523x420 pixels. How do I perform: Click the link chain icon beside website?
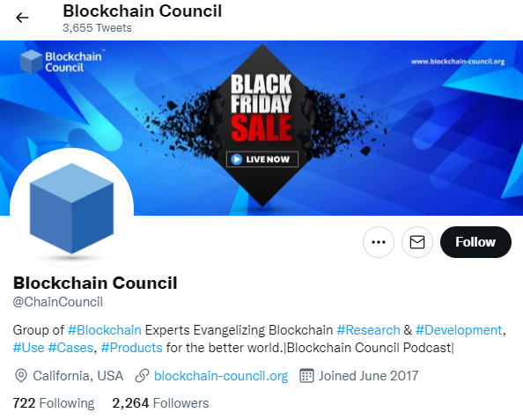click(x=142, y=376)
